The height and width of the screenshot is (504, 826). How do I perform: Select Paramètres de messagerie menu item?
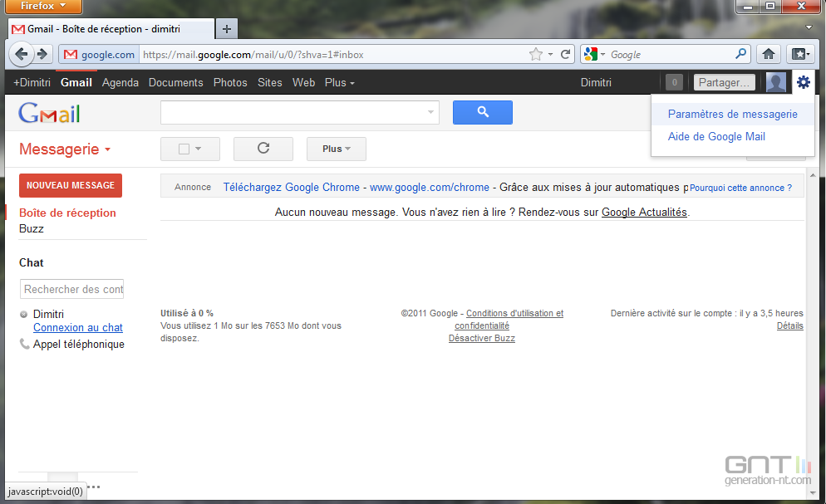click(732, 115)
